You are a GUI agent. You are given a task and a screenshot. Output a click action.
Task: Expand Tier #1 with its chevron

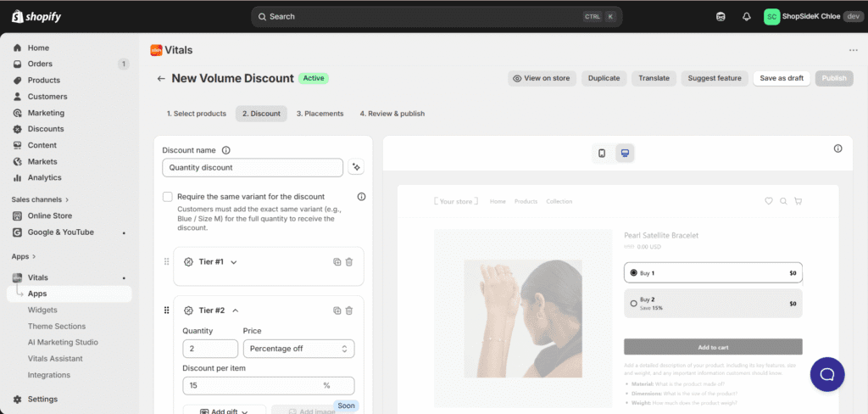point(234,262)
